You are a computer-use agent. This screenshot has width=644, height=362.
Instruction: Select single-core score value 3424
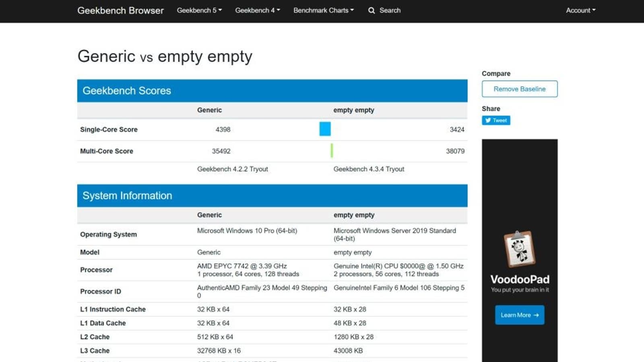click(x=457, y=130)
